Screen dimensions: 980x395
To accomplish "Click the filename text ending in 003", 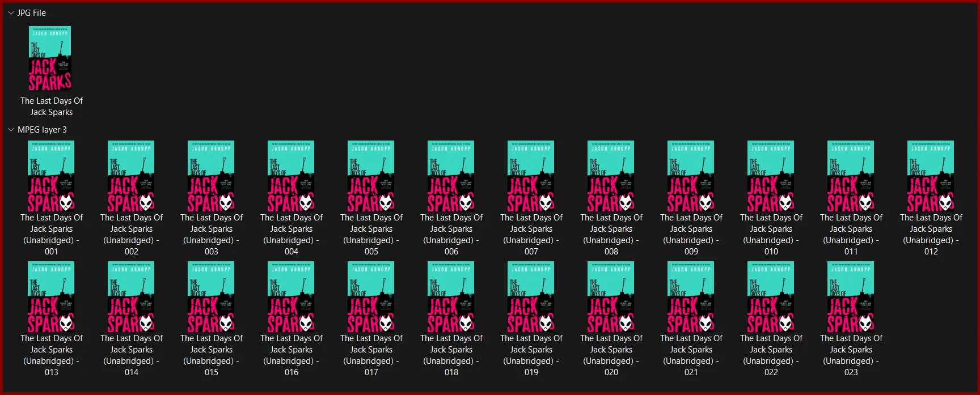I will point(212,235).
